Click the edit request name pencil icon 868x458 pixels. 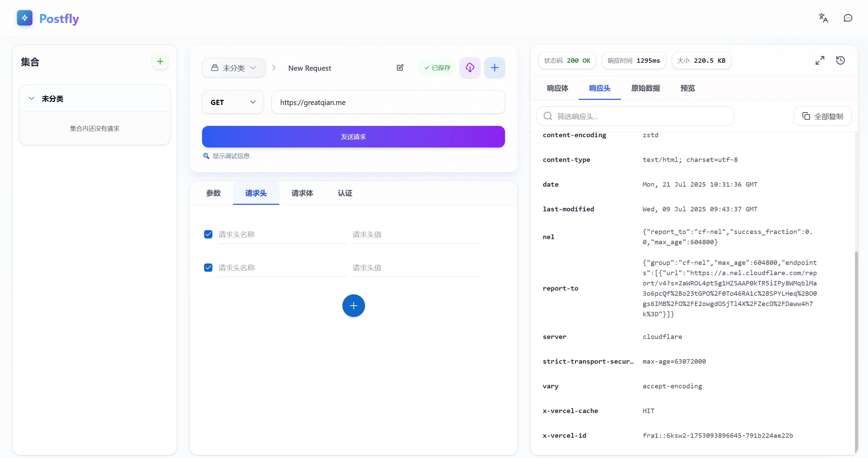(x=400, y=68)
